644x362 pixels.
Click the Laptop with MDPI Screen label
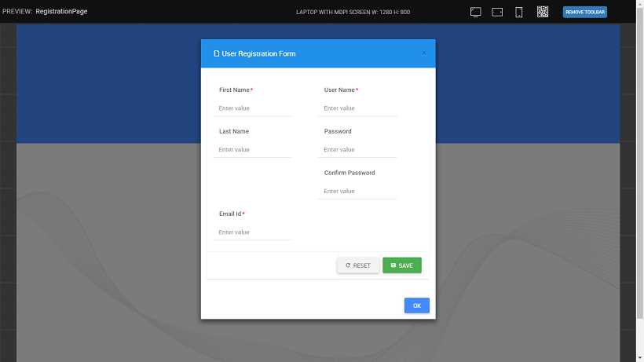[x=353, y=13]
